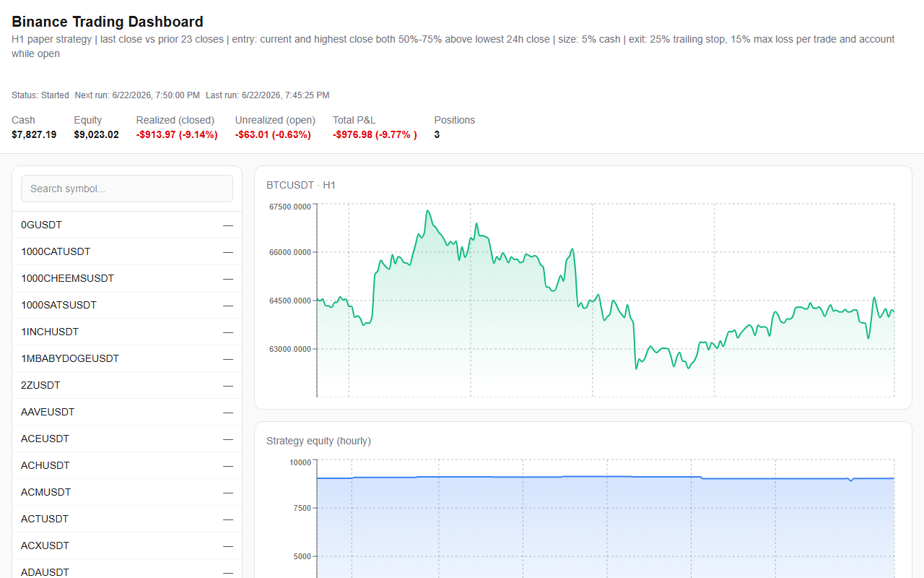The width and height of the screenshot is (924, 578).
Task: Click the H1 paper strategy description text
Action: 453,46
